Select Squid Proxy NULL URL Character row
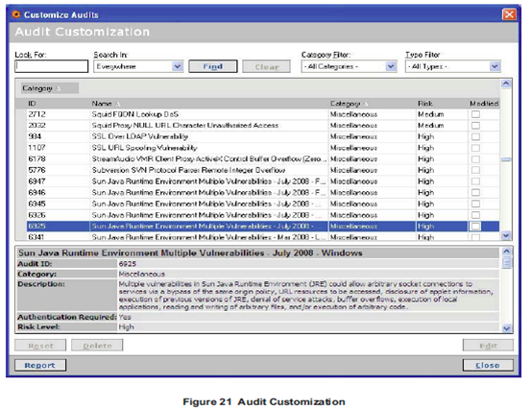Image resolution: width=532 pixels, height=410 pixels. [263, 126]
